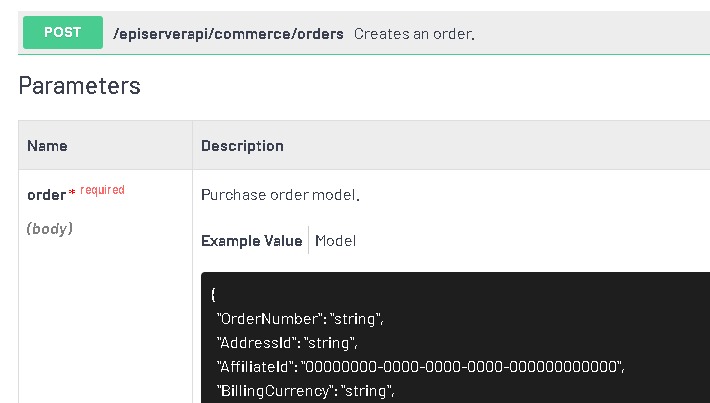Collapse the /episerverapi/commerce/orders endpoint path
This screenshot has width=710, height=403.
click(228, 33)
